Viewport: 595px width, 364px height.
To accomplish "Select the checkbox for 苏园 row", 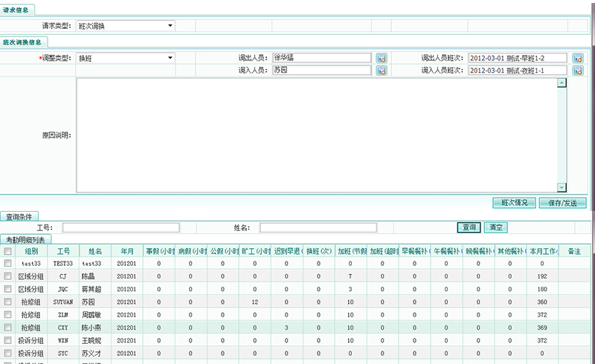I will click(7, 302).
